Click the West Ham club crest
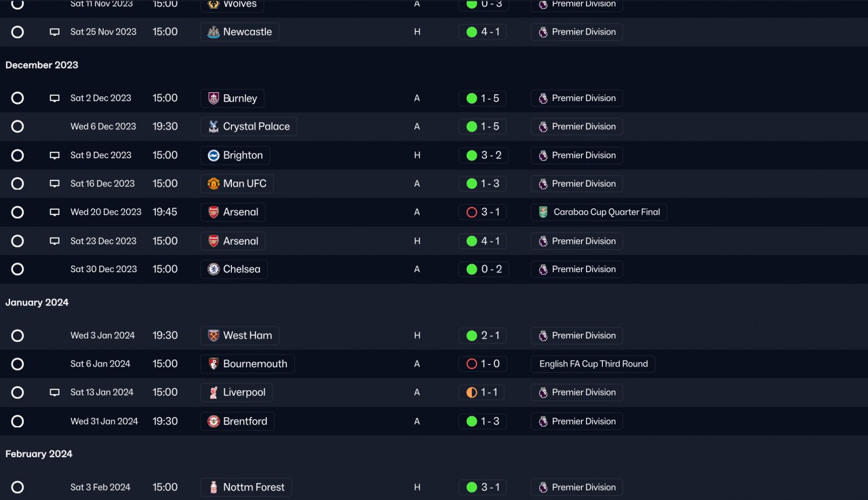868x500 pixels. point(214,336)
